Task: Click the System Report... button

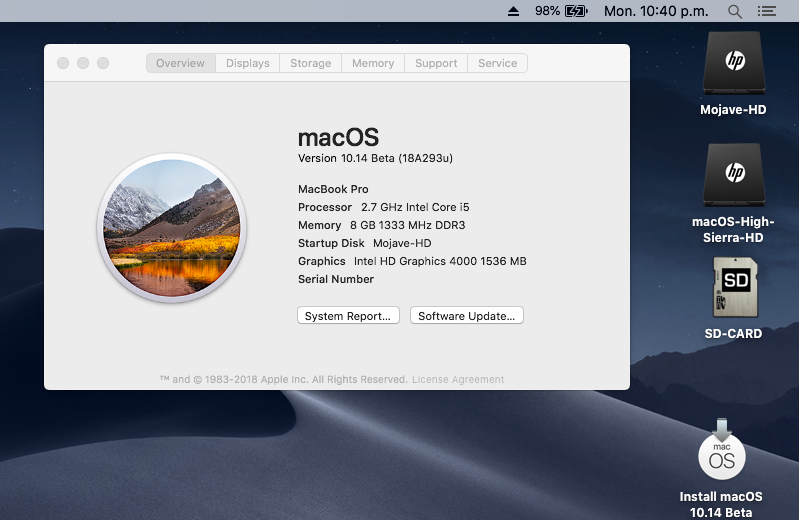Action: (x=348, y=316)
